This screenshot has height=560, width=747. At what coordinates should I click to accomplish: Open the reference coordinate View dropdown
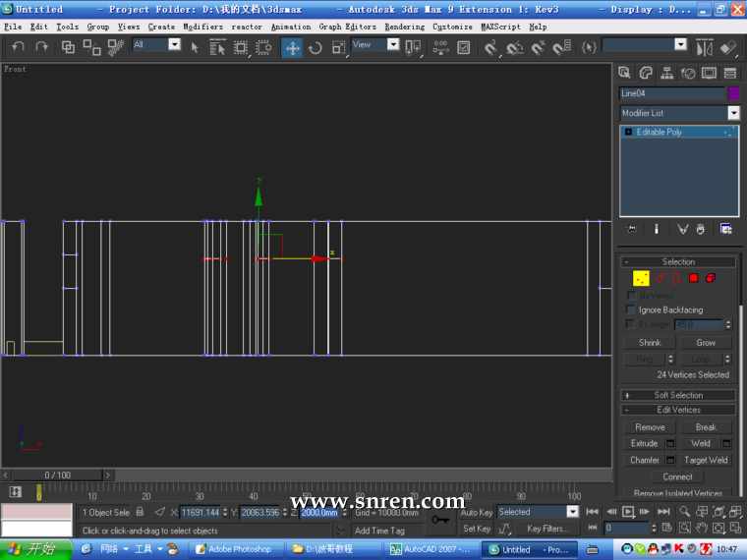(393, 45)
